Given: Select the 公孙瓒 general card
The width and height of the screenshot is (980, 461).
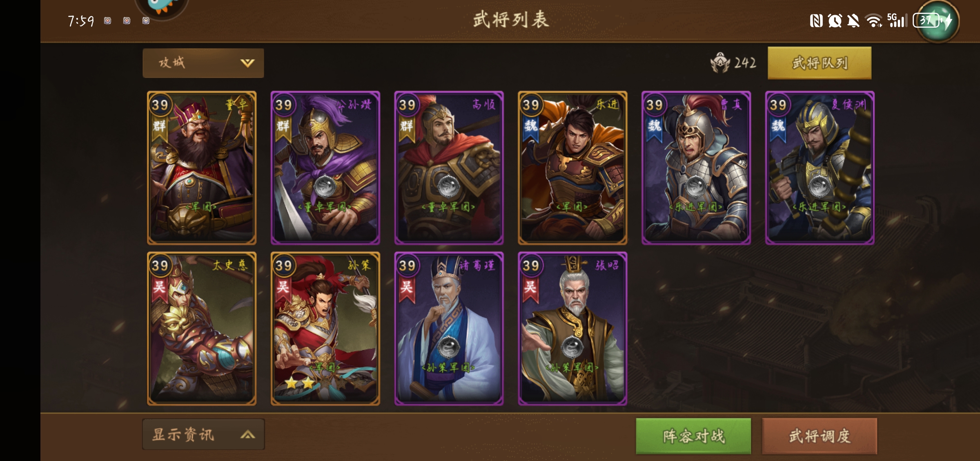Looking at the screenshot, I should [x=325, y=168].
